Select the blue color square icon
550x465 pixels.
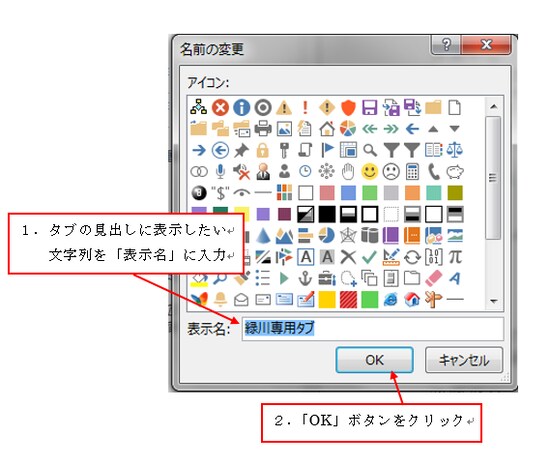[348, 193]
